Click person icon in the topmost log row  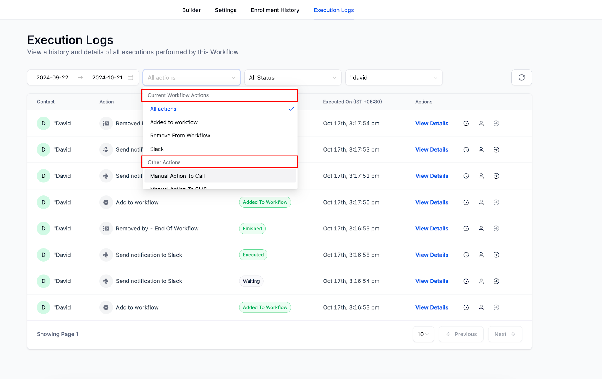click(x=481, y=123)
